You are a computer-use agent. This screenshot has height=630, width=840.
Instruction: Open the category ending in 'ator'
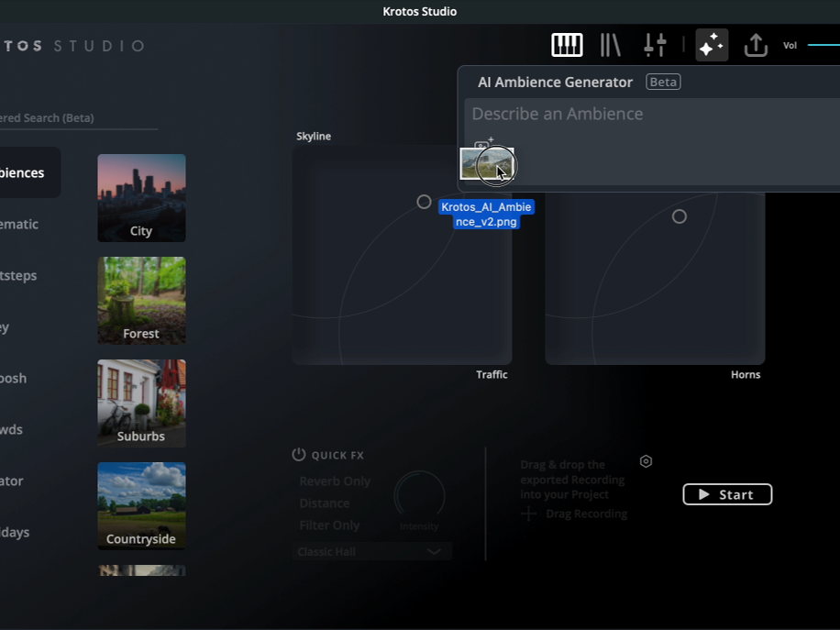pos(12,481)
